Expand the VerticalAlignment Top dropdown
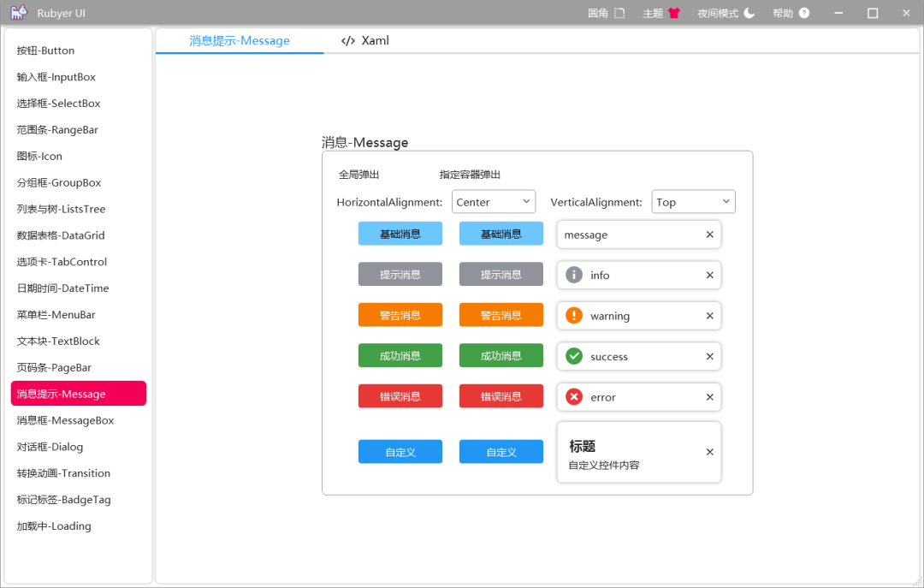This screenshot has width=924, height=588. click(x=693, y=202)
